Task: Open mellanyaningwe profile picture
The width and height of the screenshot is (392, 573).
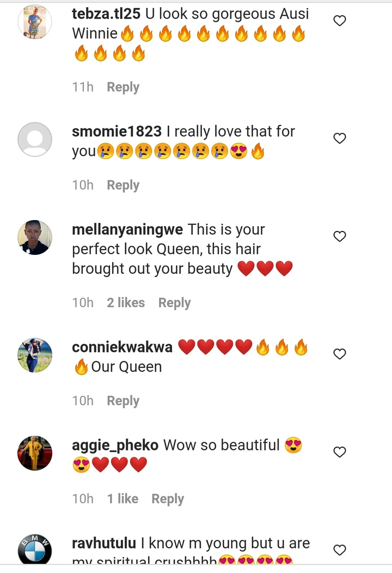Action: (x=35, y=237)
